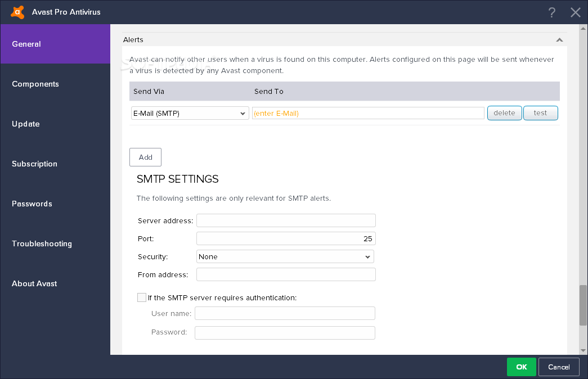
Task: Cancel the settings dialog
Action: pos(559,367)
